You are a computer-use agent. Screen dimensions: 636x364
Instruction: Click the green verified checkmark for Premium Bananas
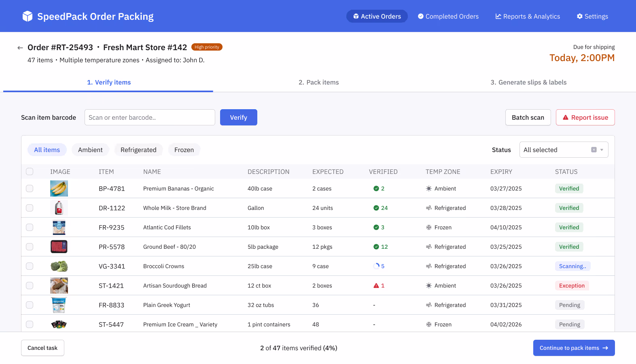pyautogui.click(x=376, y=188)
